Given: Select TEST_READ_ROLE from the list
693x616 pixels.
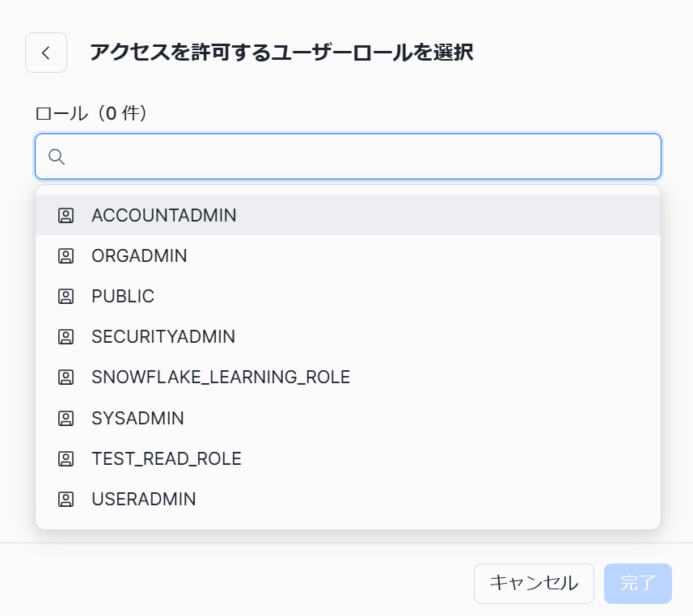Looking at the screenshot, I should tap(166, 458).
